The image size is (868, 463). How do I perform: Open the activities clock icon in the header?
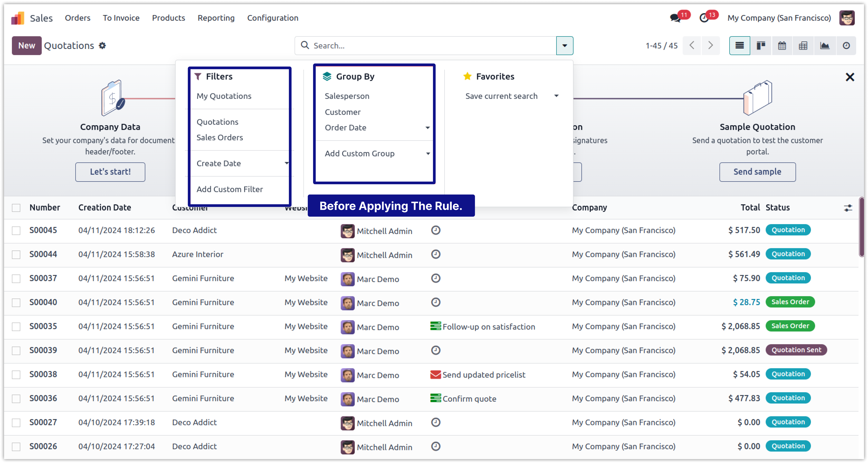click(x=704, y=18)
